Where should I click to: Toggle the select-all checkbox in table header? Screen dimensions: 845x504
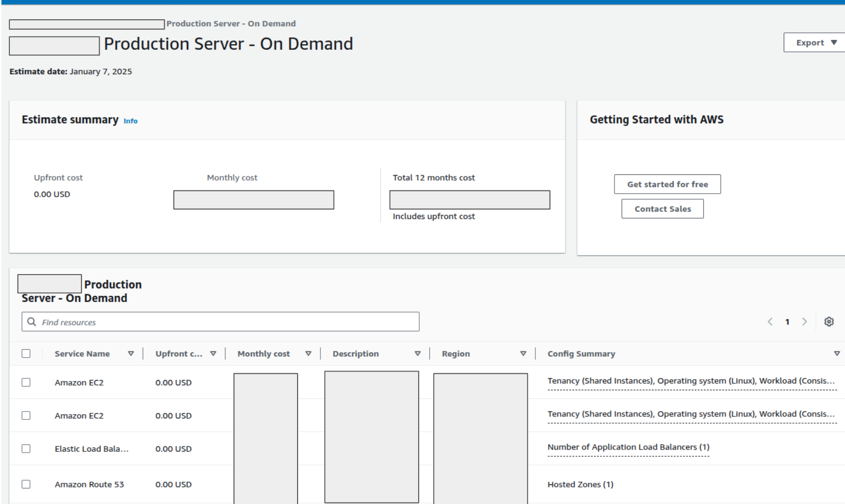26,353
